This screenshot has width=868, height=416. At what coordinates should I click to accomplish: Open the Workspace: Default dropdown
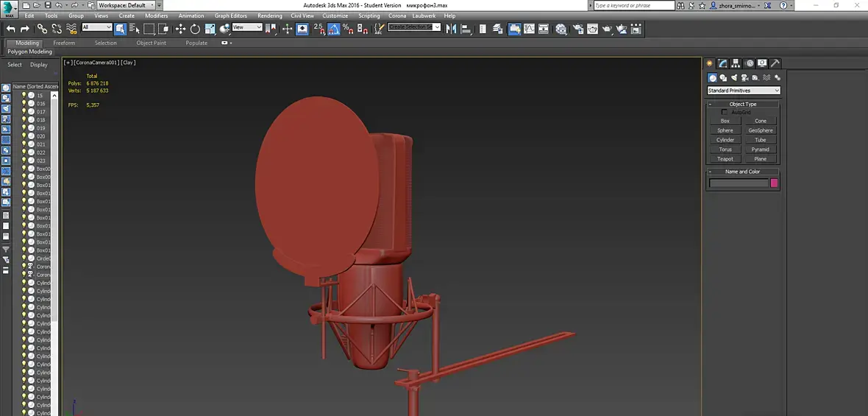[x=126, y=5]
